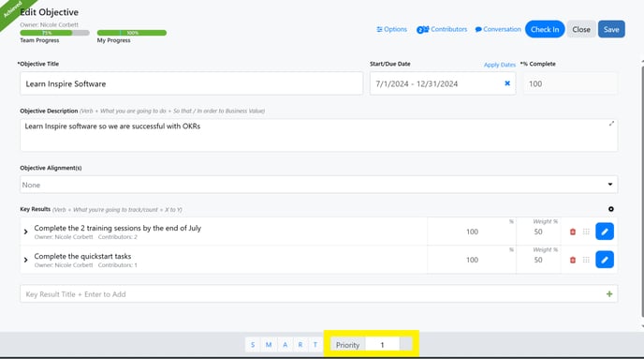The width and height of the screenshot is (644, 359).
Task: Select the T SMART criterion button
Action: coord(315,345)
